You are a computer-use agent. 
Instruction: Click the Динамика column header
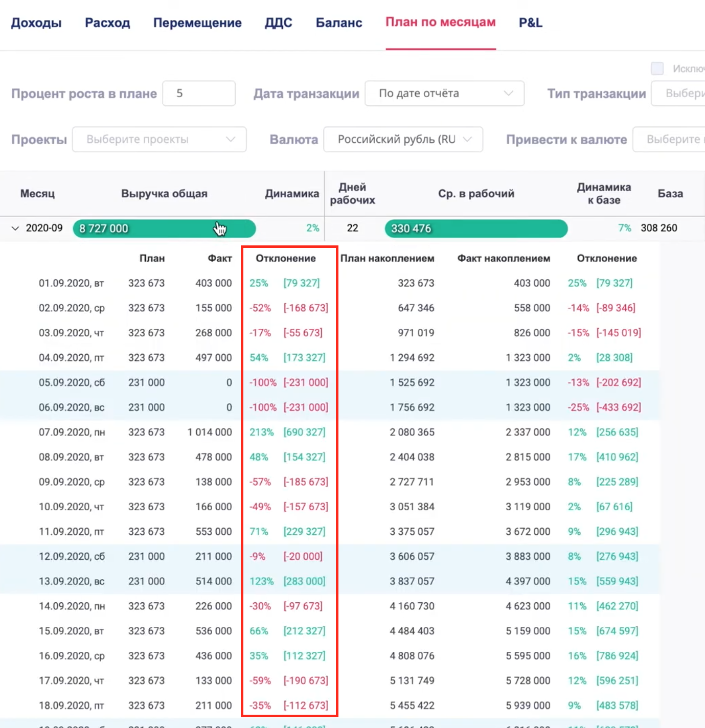(292, 193)
